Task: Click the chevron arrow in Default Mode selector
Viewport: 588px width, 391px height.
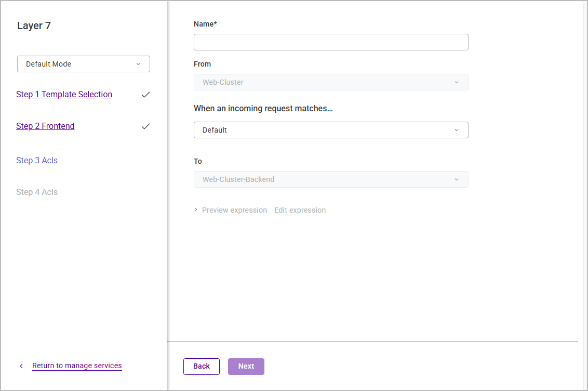Action: pyautogui.click(x=138, y=64)
